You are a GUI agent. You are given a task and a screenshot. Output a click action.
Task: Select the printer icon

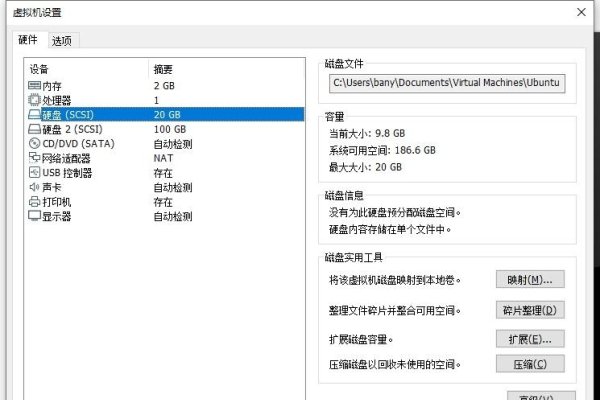point(34,201)
